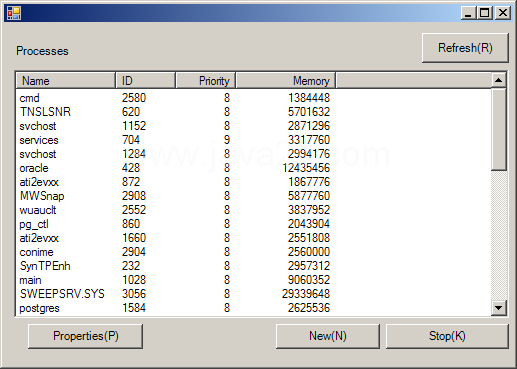Sort list by ID column header

pos(145,81)
